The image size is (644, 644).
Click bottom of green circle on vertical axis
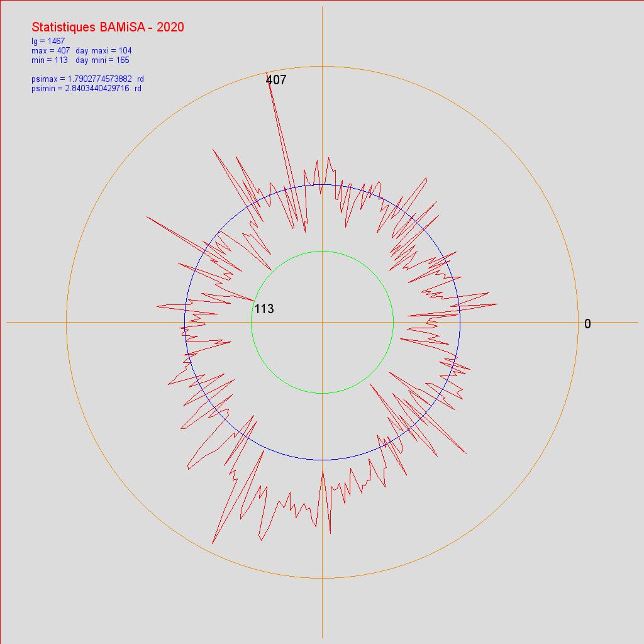click(322, 393)
